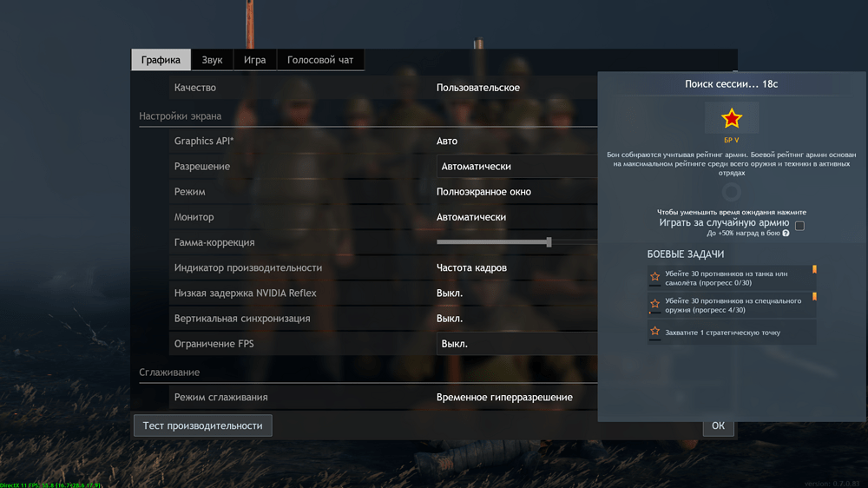
Task: Click star icon of capture strategic point task
Action: [x=655, y=332]
